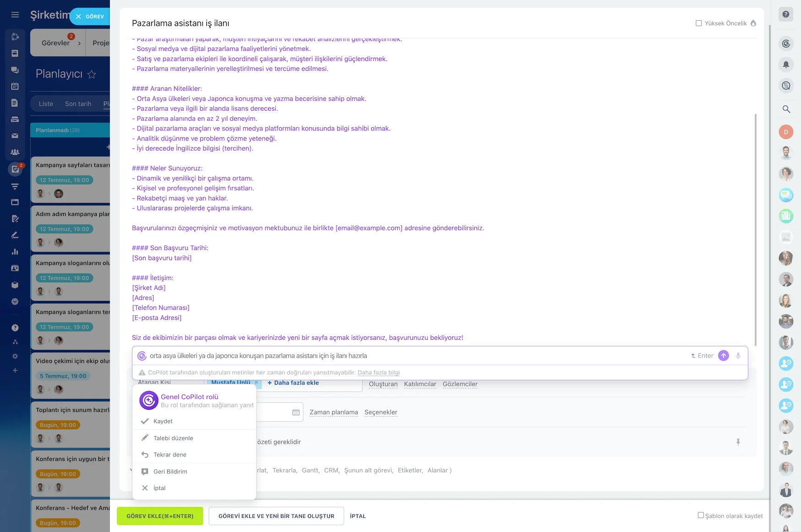Image resolution: width=801 pixels, height=532 pixels.
Task: Select Talebi düzenle menu item
Action: click(x=194, y=438)
